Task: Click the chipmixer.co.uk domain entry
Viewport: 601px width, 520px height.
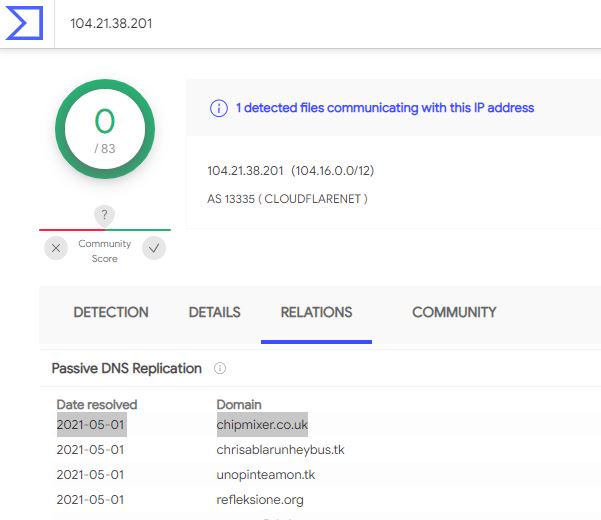Action: coord(262,425)
